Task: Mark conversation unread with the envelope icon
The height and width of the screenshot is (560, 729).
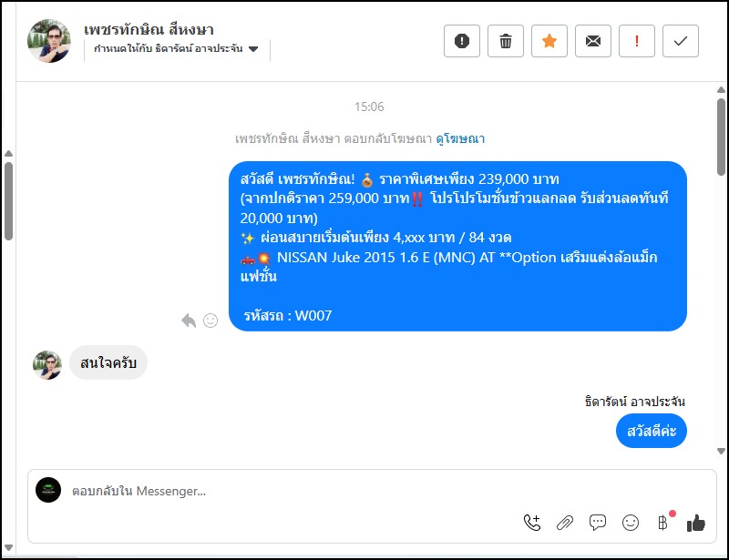Action: tap(593, 41)
